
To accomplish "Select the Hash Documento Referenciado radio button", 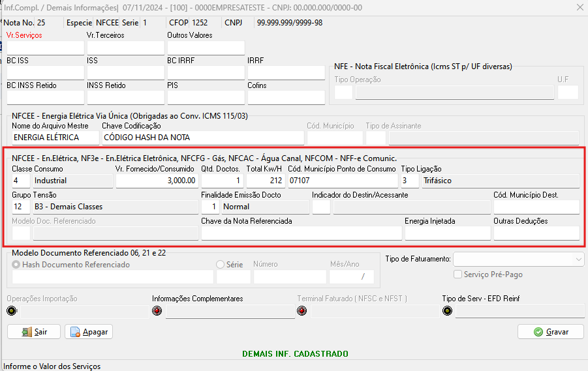I will pos(16,265).
